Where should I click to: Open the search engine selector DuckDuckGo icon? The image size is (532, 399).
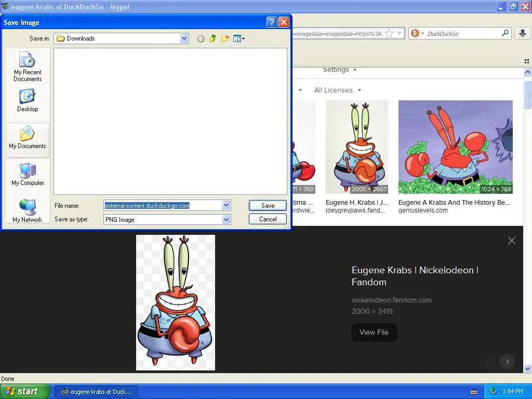417,33
